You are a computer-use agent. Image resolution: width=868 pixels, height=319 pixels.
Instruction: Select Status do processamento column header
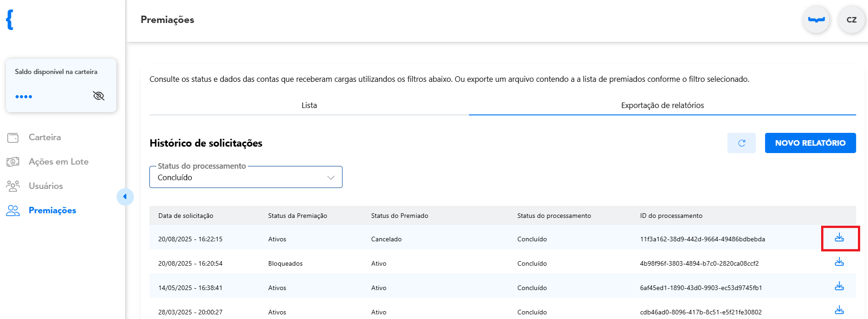554,216
